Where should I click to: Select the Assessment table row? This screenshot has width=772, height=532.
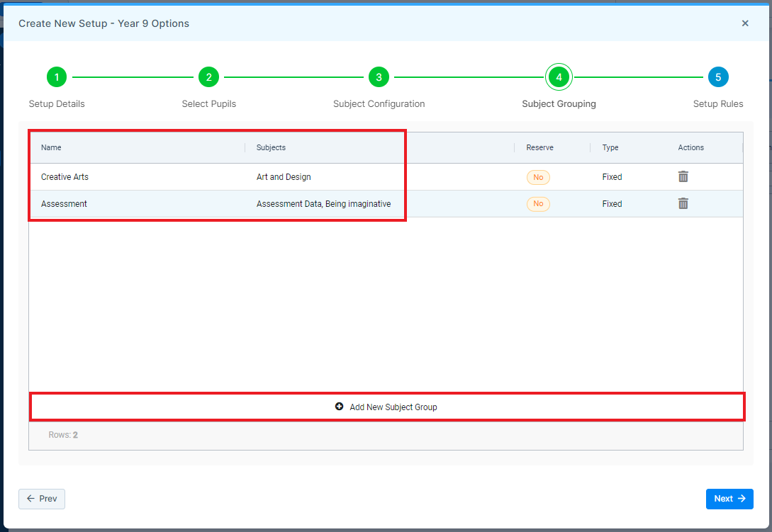[x=213, y=203]
